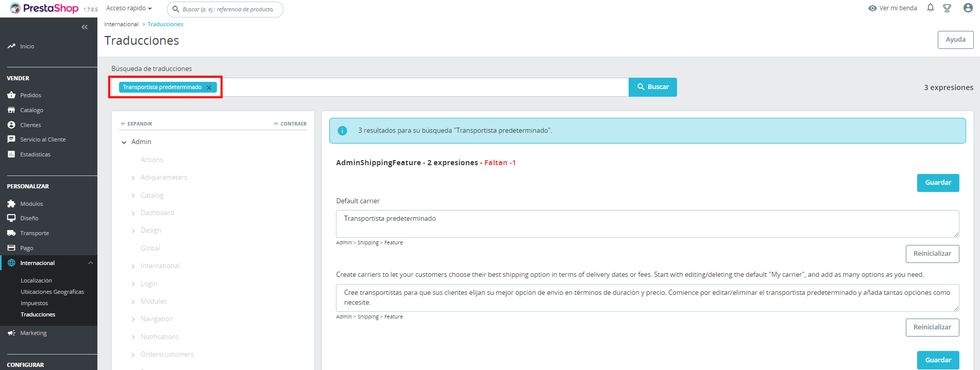Open Traducciones submenu item
The width and height of the screenshot is (980, 370).
click(x=38, y=314)
